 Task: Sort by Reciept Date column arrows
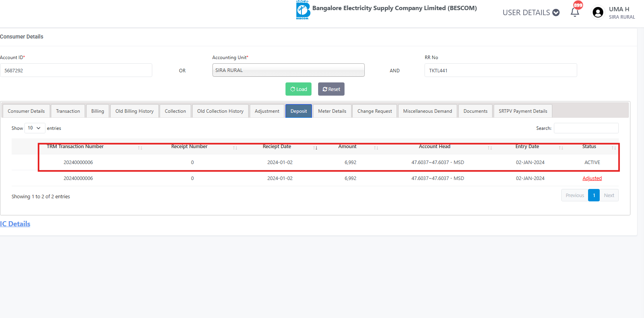point(315,148)
